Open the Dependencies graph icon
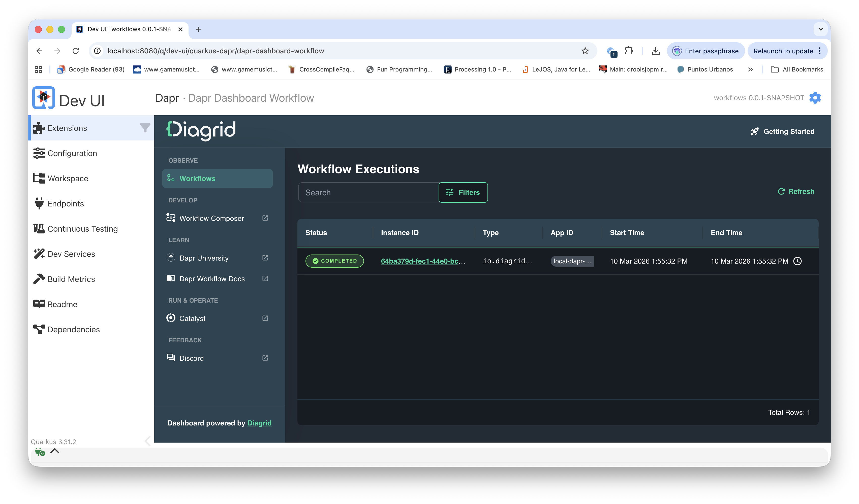The height and width of the screenshot is (504, 859). point(39,329)
